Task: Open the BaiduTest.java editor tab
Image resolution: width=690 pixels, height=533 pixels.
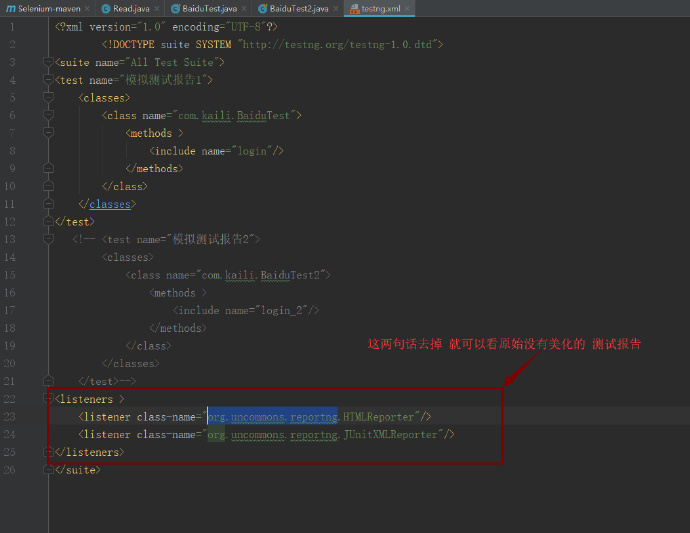Action: [x=209, y=8]
